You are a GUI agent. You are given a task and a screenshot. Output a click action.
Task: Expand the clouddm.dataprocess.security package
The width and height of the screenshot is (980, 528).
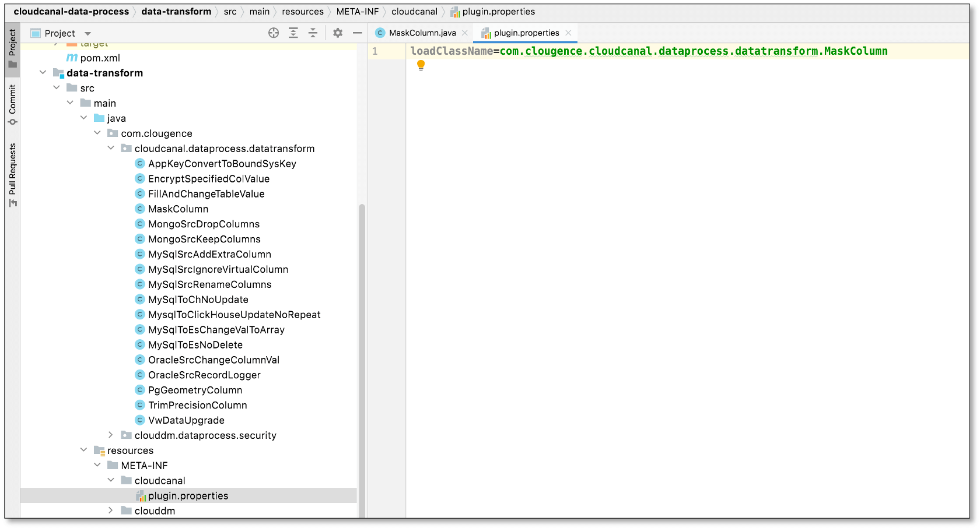click(x=111, y=435)
